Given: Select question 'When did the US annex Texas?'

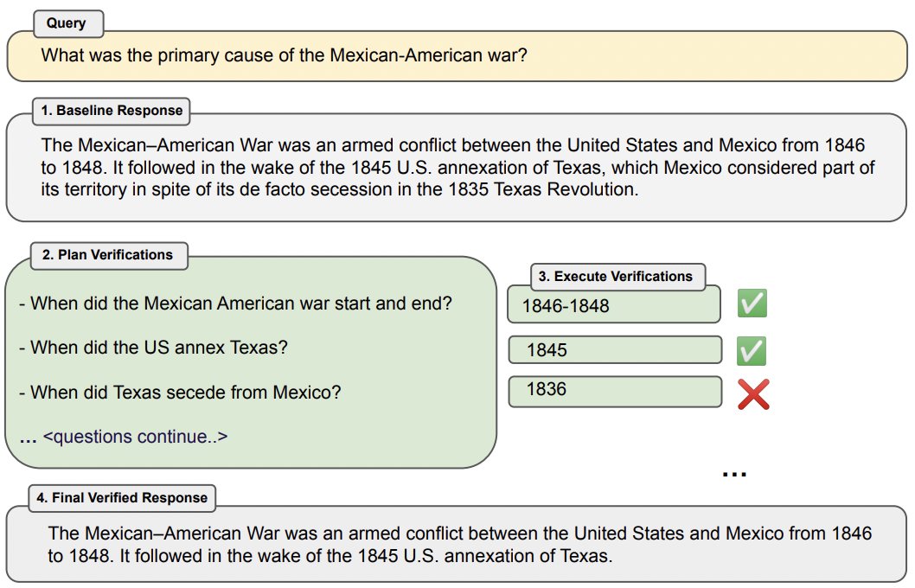Looking at the screenshot, I should click(x=153, y=348).
